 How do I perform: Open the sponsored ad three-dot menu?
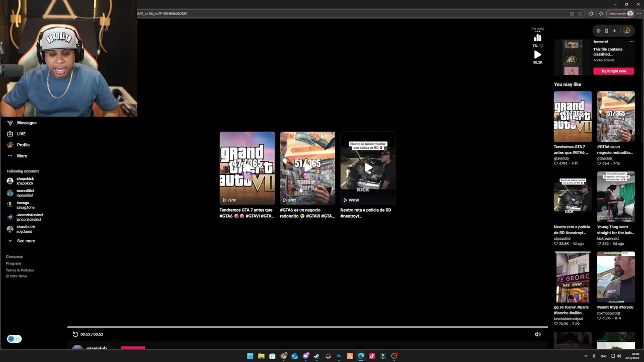[x=632, y=42]
